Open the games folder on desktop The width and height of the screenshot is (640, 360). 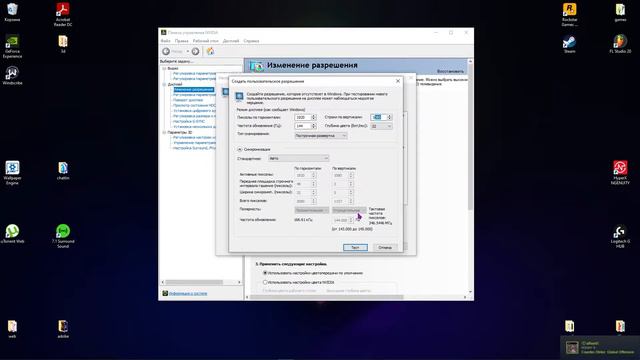click(620, 12)
